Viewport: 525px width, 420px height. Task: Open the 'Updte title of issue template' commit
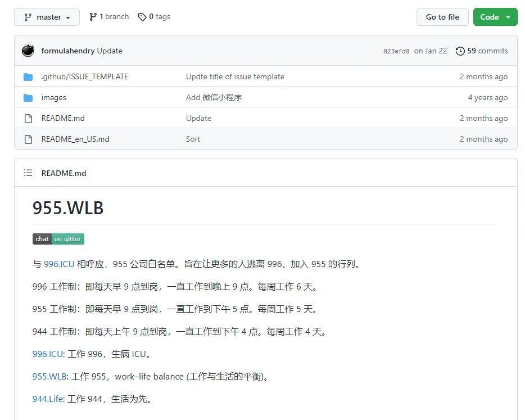[235, 76]
